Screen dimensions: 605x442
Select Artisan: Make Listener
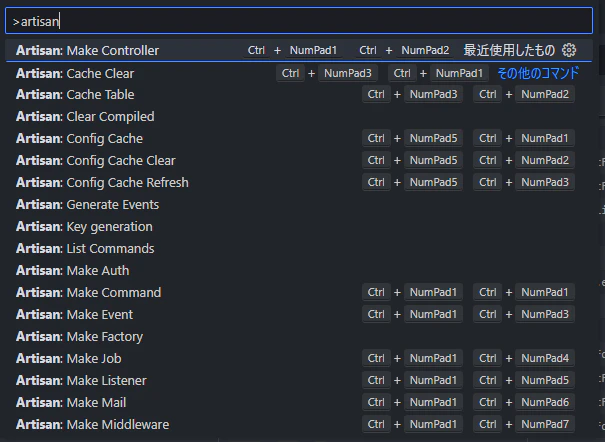pos(299,380)
